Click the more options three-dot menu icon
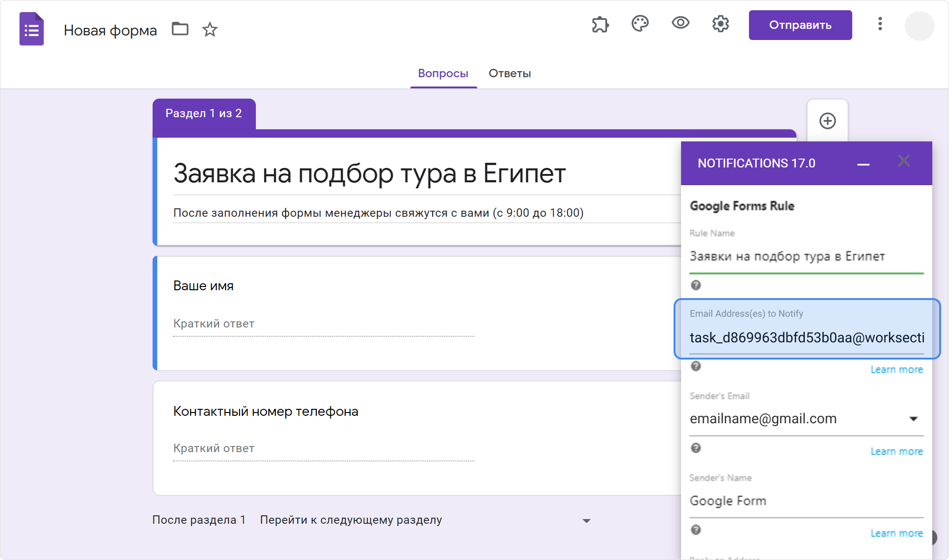 (x=880, y=25)
